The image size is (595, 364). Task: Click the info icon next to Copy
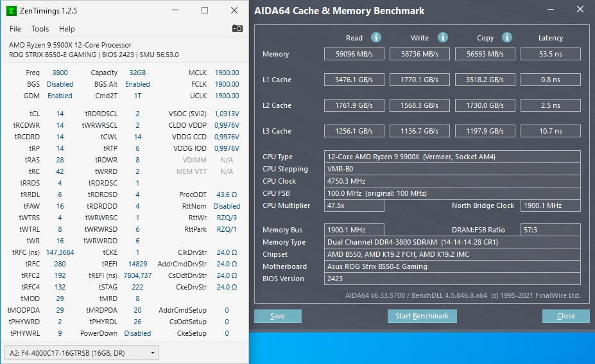tap(507, 38)
